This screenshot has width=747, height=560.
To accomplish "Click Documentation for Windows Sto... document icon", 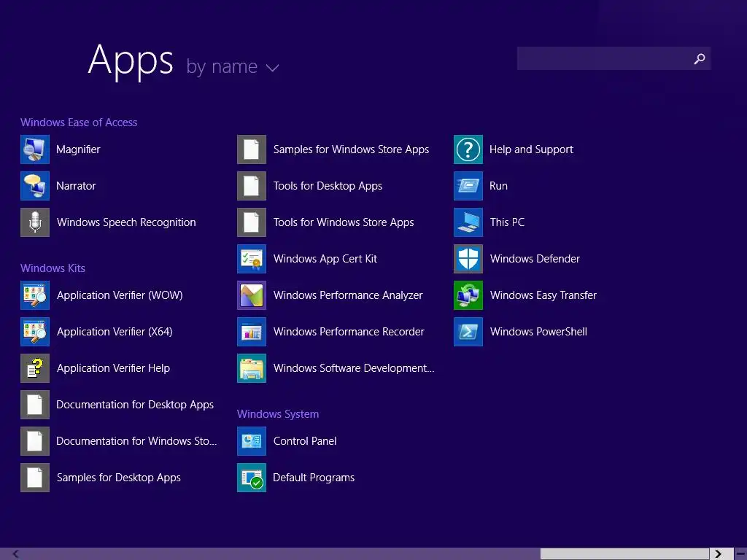I will click(x=35, y=441).
